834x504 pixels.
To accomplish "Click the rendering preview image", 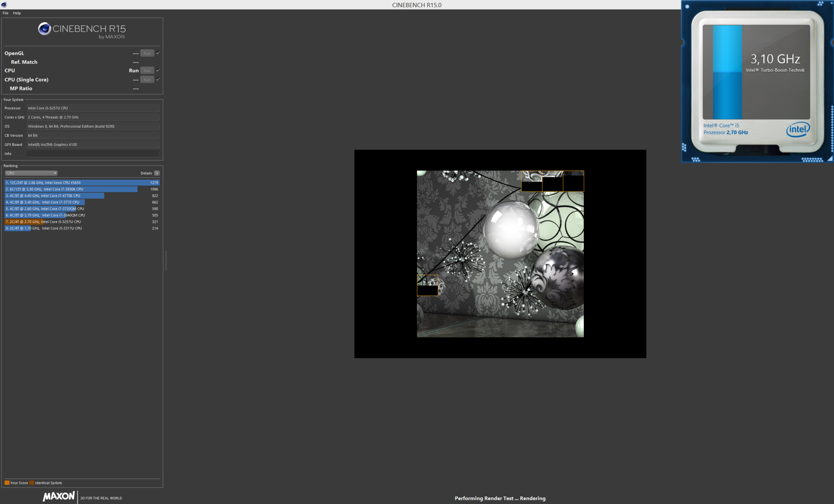I will (x=500, y=254).
